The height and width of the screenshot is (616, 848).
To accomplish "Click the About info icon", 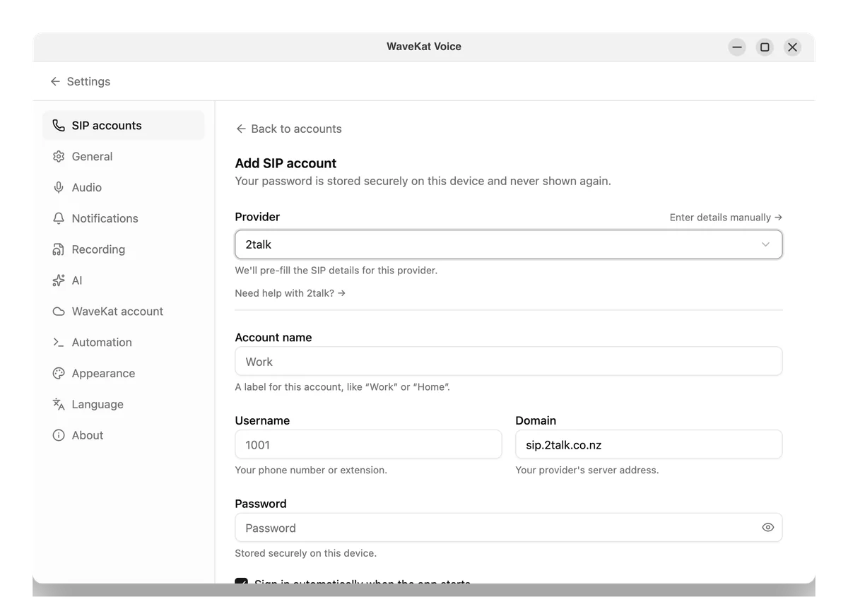I will 59,436.
